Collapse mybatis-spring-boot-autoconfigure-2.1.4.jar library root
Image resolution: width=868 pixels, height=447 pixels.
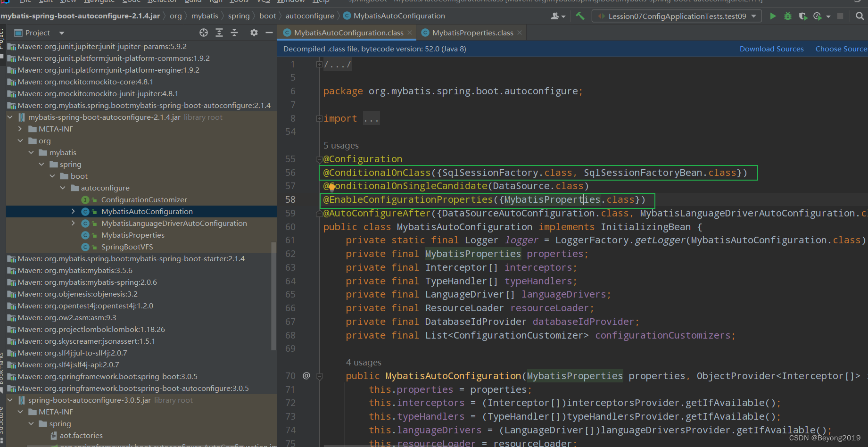[10, 117]
